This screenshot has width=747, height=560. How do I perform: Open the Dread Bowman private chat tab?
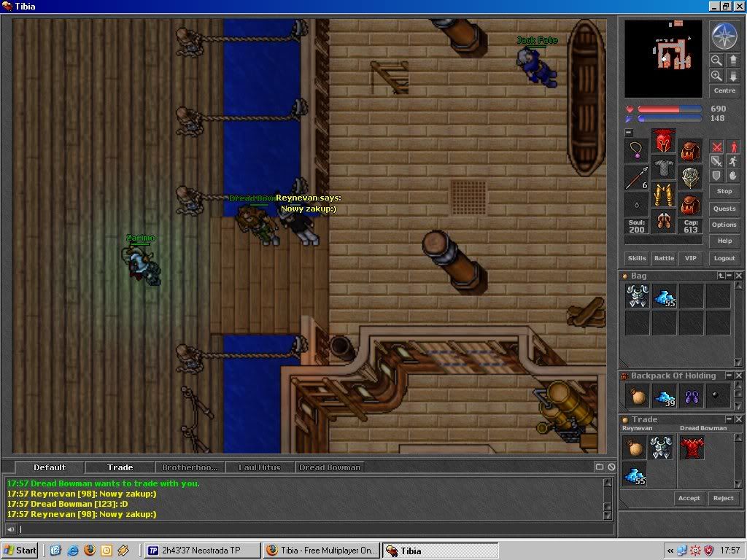pos(330,467)
